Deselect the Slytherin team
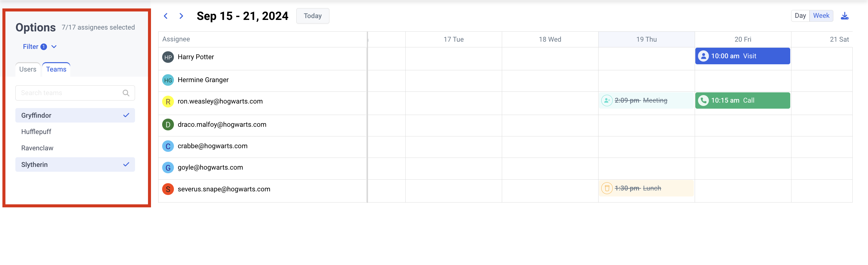Screen dimensions: 868x265 coord(75,164)
